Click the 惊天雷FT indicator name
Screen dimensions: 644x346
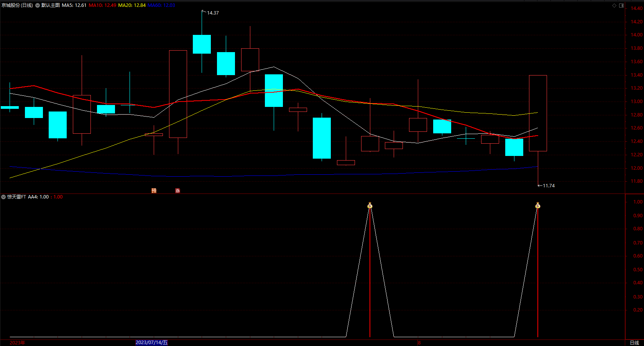[16, 197]
